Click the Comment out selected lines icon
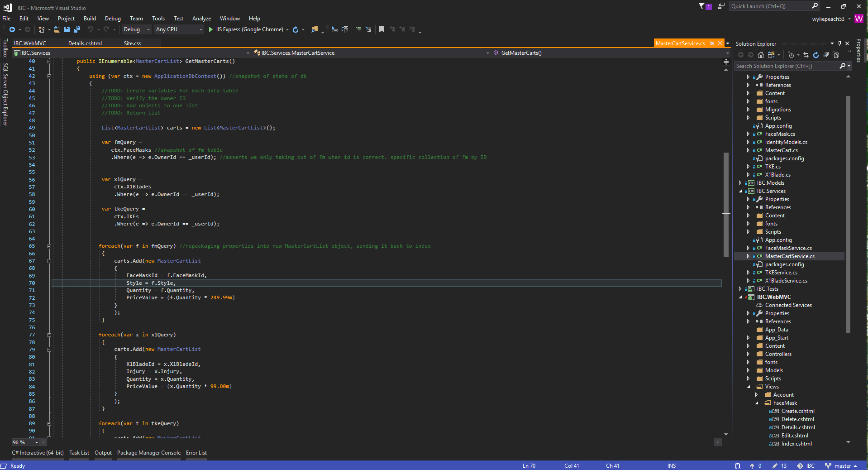The height and width of the screenshot is (470, 868). (358, 29)
